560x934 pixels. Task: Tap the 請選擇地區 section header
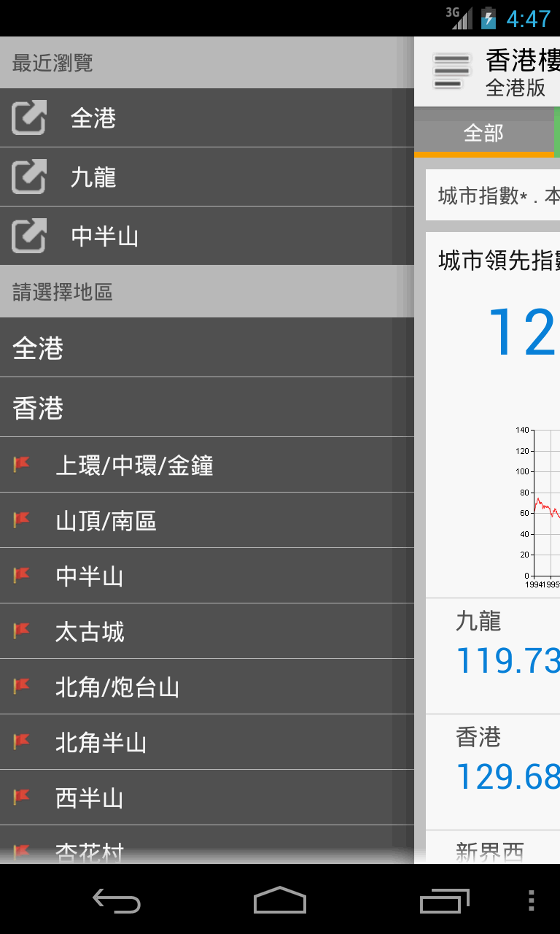coord(207,292)
